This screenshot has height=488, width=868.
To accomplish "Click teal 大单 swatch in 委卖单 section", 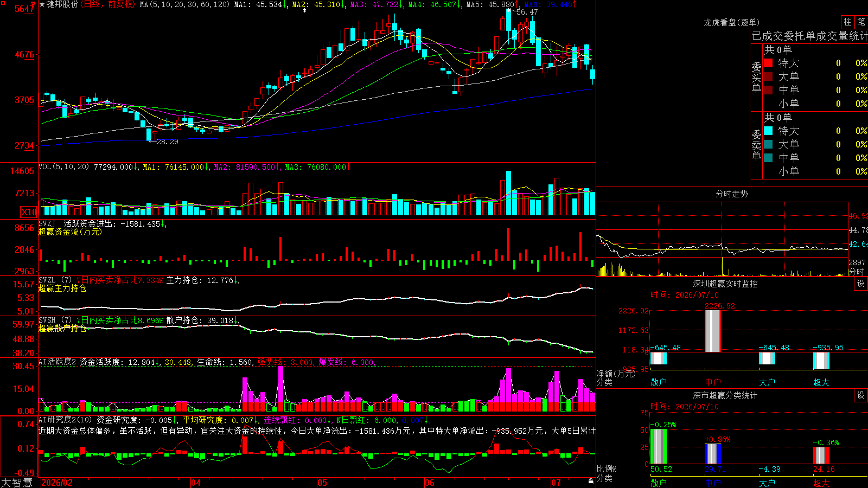I will click(768, 144).
